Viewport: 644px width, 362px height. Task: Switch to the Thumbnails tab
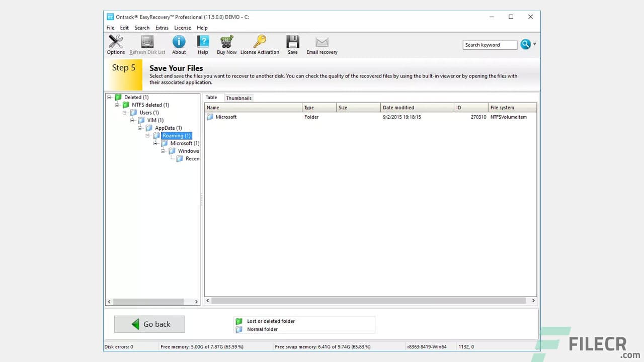click(x=238, y=98)
